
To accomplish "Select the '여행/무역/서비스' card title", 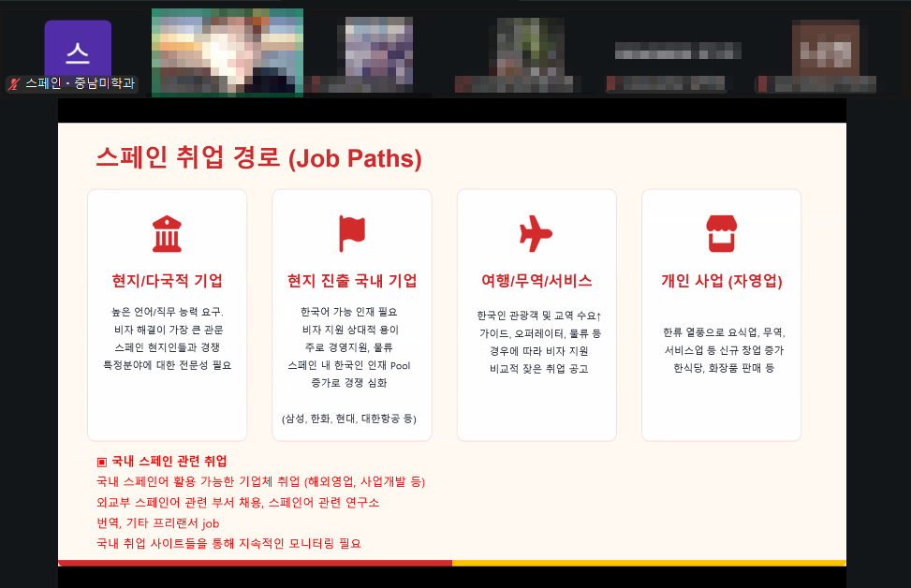I will point(536,281).
